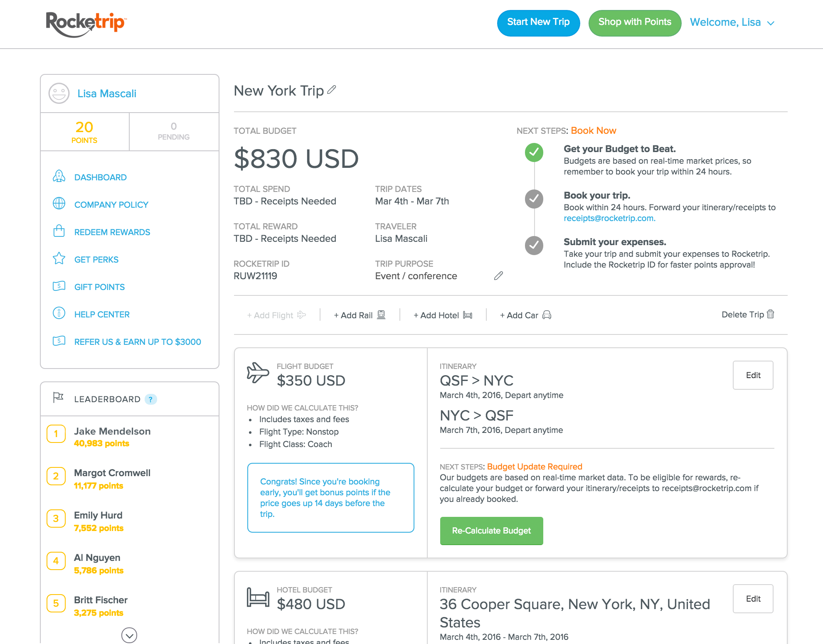Click the Get Perks star icon
This screenshot has height=644, width=823.
(59, 258)
